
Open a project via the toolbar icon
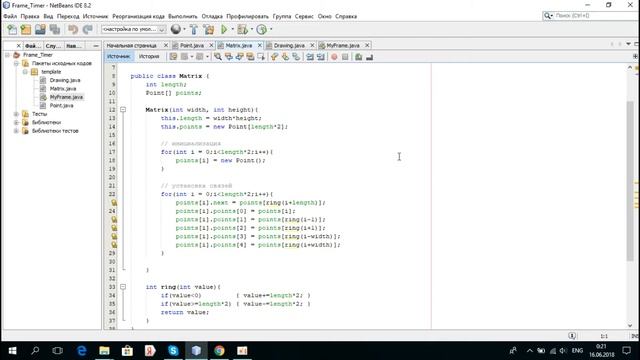click(x=40, y=29)
